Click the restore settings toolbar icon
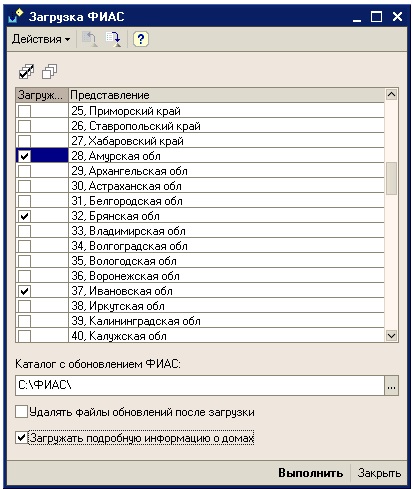 [x=89, y=39]
